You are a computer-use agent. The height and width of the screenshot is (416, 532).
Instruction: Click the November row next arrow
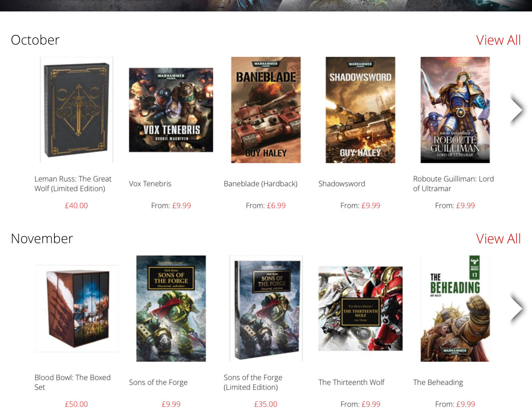(517, 309)
